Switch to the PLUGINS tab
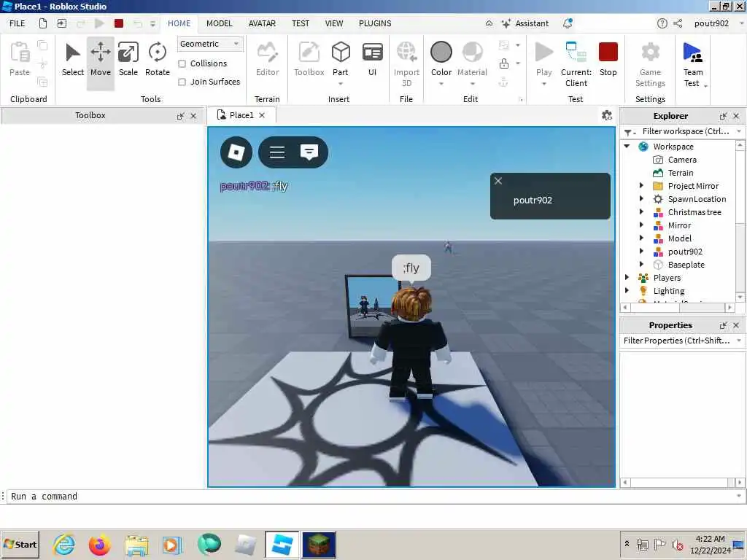747x560 pixels. pyautogui.click(x=375, y=23)
